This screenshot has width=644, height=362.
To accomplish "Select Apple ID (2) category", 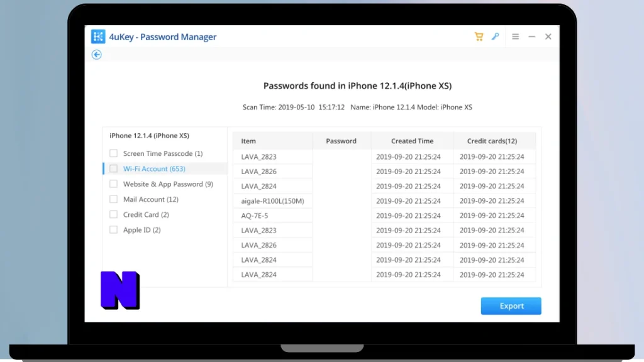I will [142, 230].
